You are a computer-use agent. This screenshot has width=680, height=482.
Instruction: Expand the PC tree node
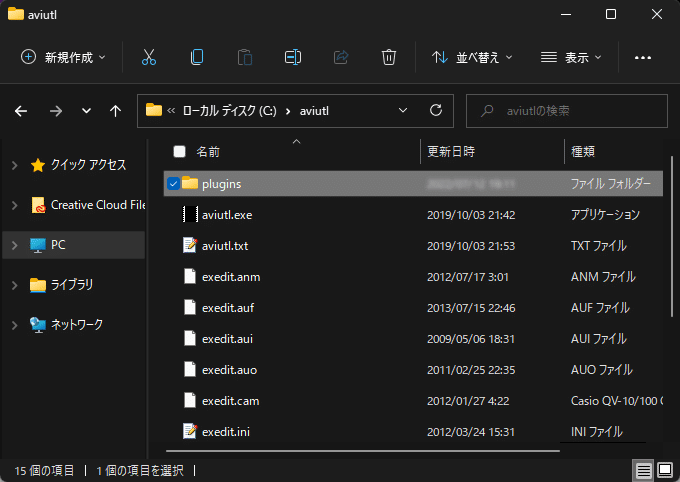[14, 245]
